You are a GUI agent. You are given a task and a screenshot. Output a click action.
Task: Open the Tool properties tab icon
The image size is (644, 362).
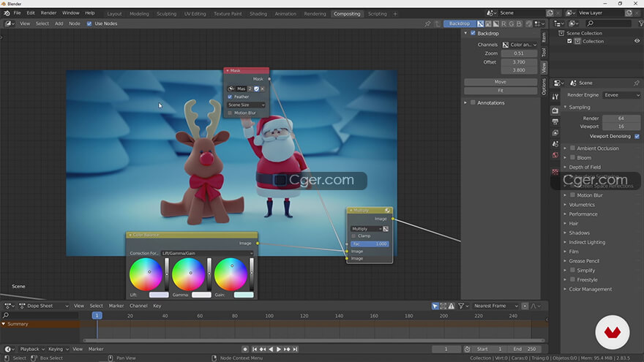click(x=555, y=97)
